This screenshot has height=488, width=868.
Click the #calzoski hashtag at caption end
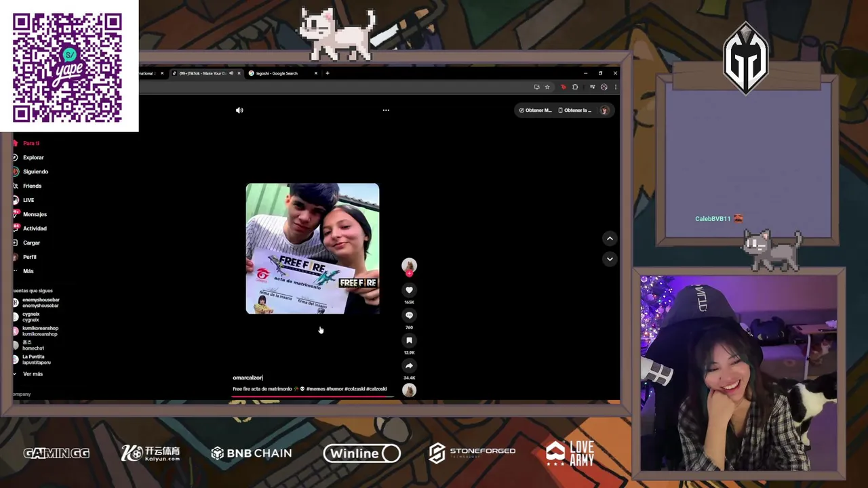coord(377,389)
